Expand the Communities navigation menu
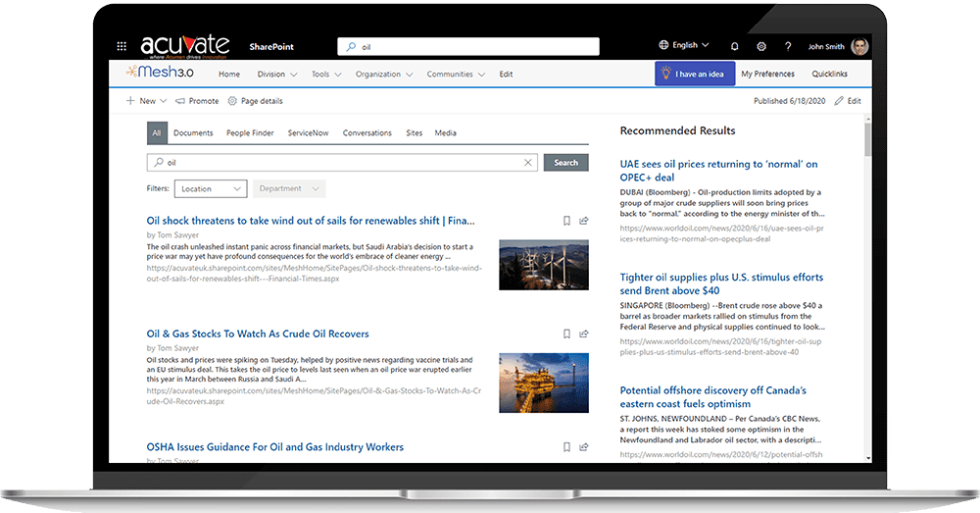 click(456, 75)
